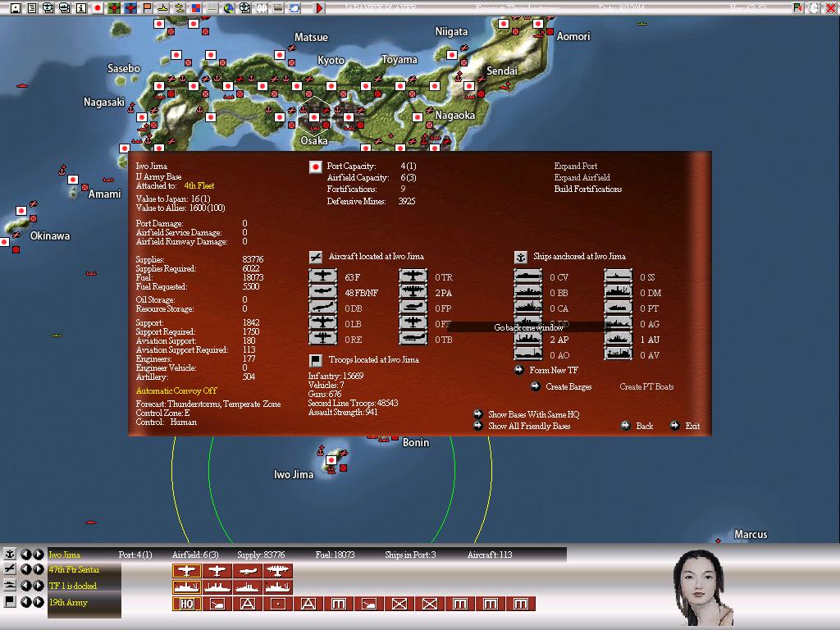Open the document list icon in toolbar
This screenshot has width=840, height=630.
click(x=32, y=8)
